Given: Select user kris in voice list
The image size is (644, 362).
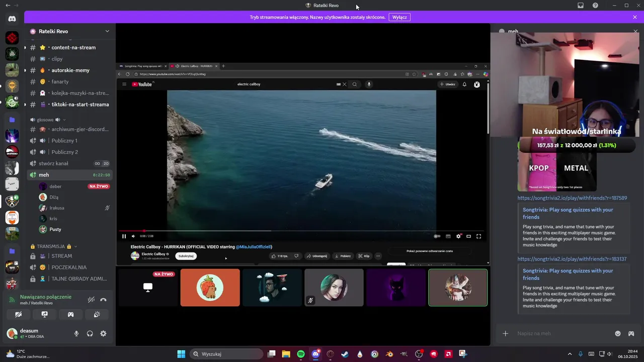Looking at the screenshot, I should 74,219.
